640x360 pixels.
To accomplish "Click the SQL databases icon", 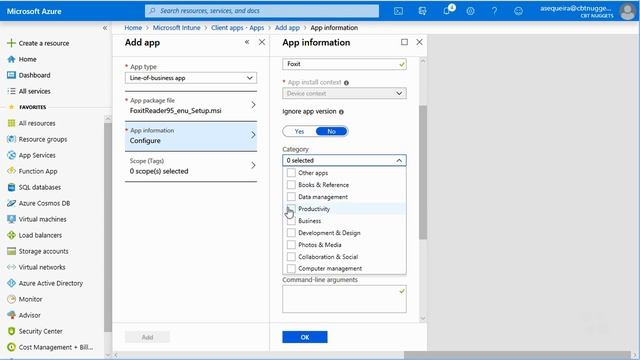I will [11, 187].
